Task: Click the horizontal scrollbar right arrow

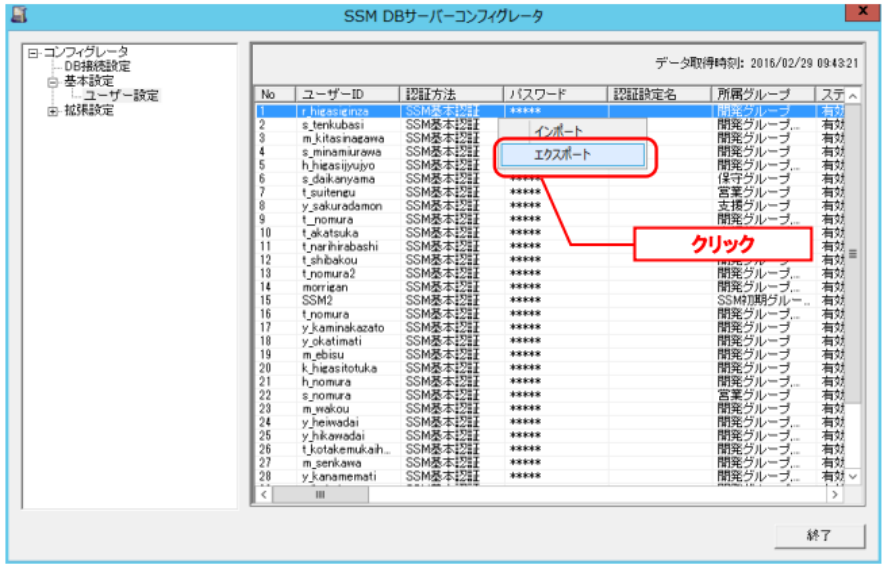Action: coord(835,495)
